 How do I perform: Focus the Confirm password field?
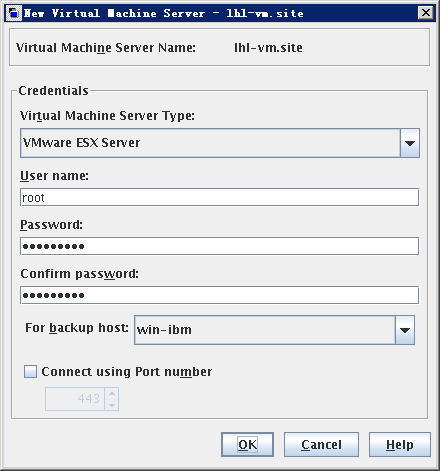coord(219,295)
